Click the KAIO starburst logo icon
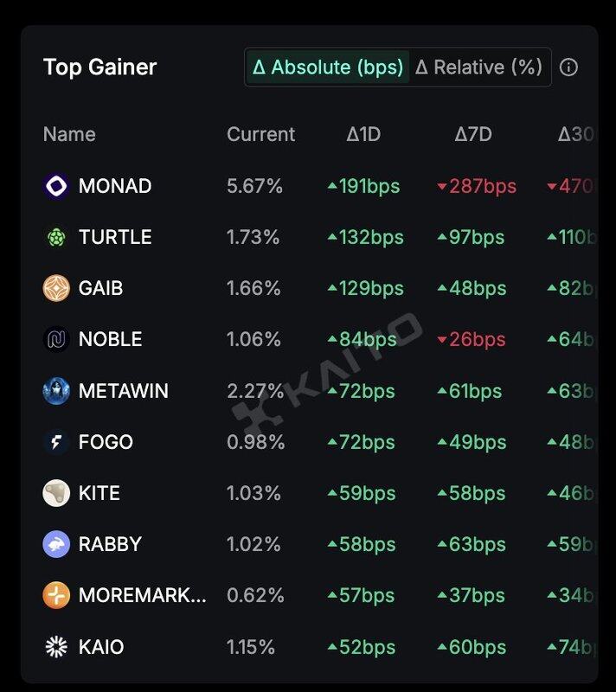This screenshot has height=692, width=616. click(56, 647)
